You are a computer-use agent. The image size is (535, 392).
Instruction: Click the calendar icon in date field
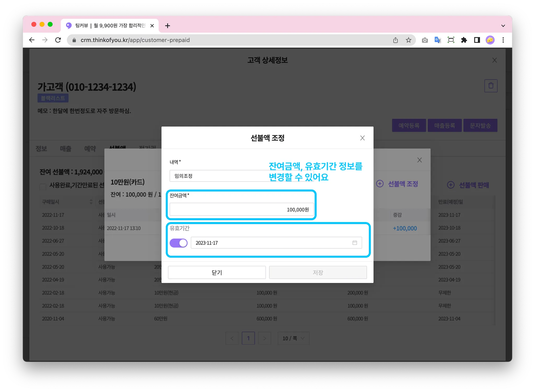point(354,243)
